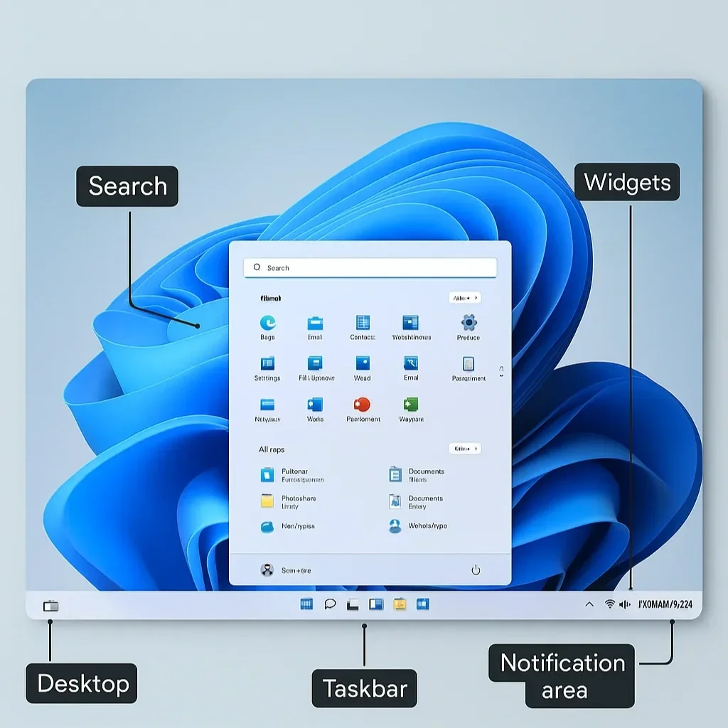The width and height of the screenshot is (728, 728).
Task: Open the green Waypare app
Action: coord(410,405)
